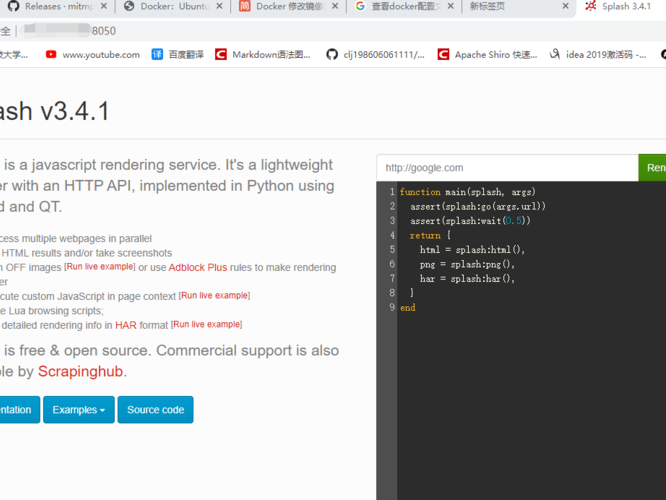666x500 pixels.
Task: Open the Scrapinghub link
Action: [x=81, y=371]
